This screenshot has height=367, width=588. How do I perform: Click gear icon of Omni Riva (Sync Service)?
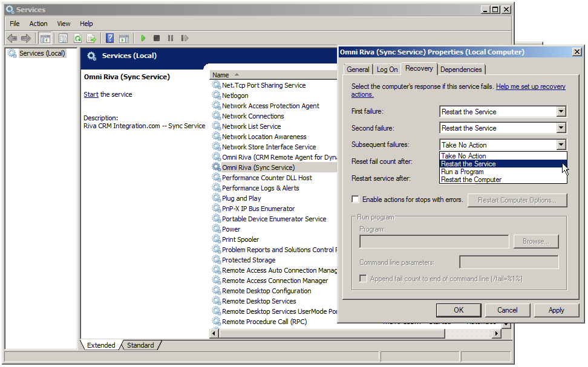coord(217,167)
